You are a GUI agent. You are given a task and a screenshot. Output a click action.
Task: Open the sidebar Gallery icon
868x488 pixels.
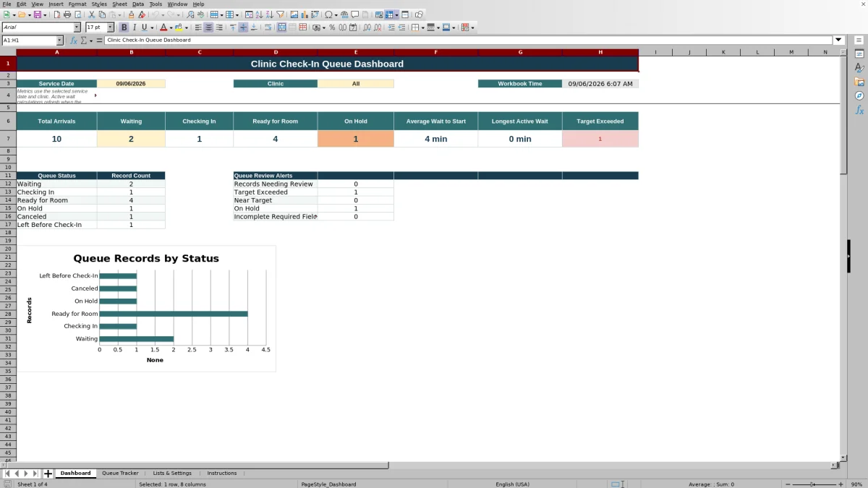[859, 82]
